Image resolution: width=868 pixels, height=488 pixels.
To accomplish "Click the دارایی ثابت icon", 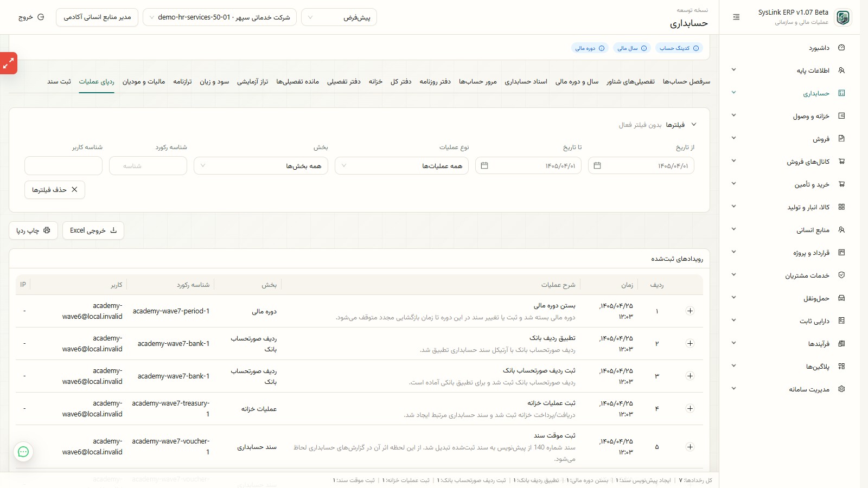I will tap(841, 321).
